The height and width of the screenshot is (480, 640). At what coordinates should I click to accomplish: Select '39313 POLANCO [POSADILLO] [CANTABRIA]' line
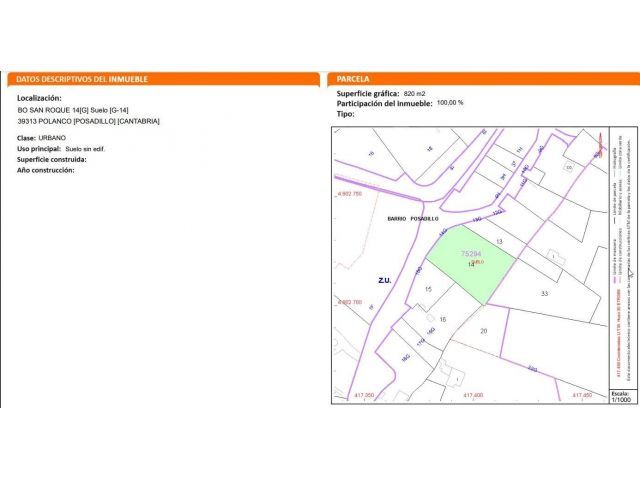coord(89,121)
